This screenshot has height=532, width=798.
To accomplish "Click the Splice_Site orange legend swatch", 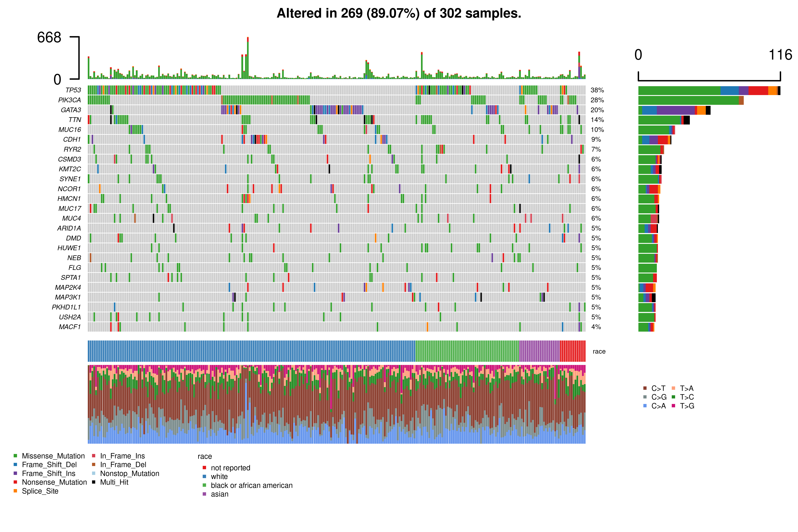I will coord(15,491).
